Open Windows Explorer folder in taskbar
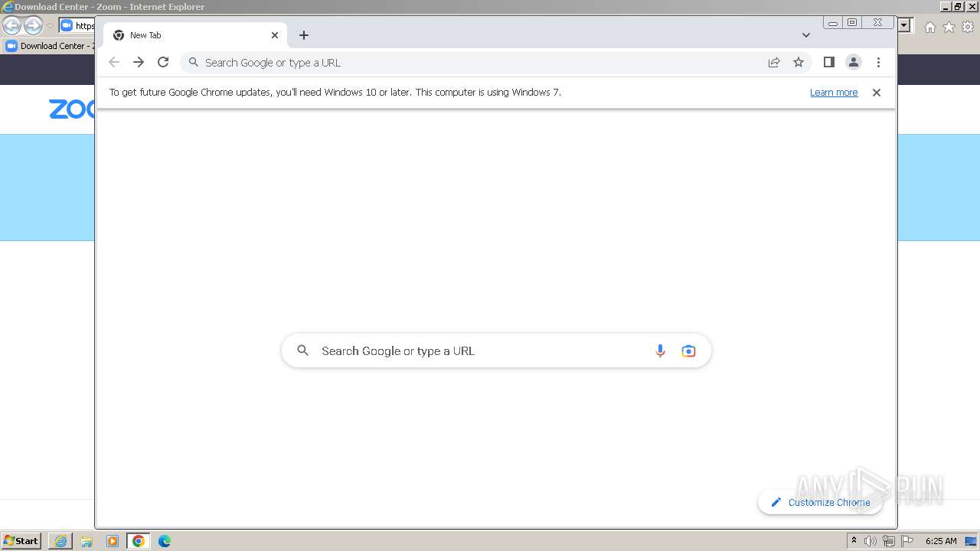Screen dimensions: 980x551 point(87,541)
